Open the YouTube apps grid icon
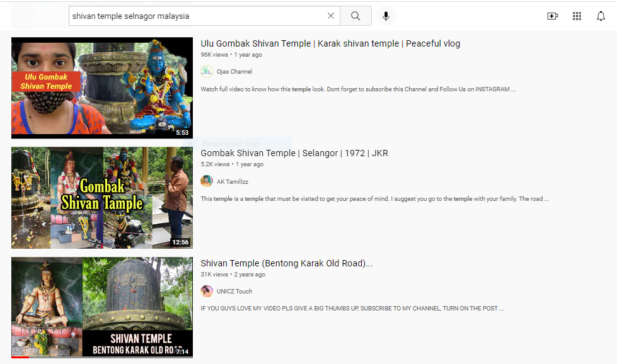Screen dimensions: 617x364 click(577, 16)
